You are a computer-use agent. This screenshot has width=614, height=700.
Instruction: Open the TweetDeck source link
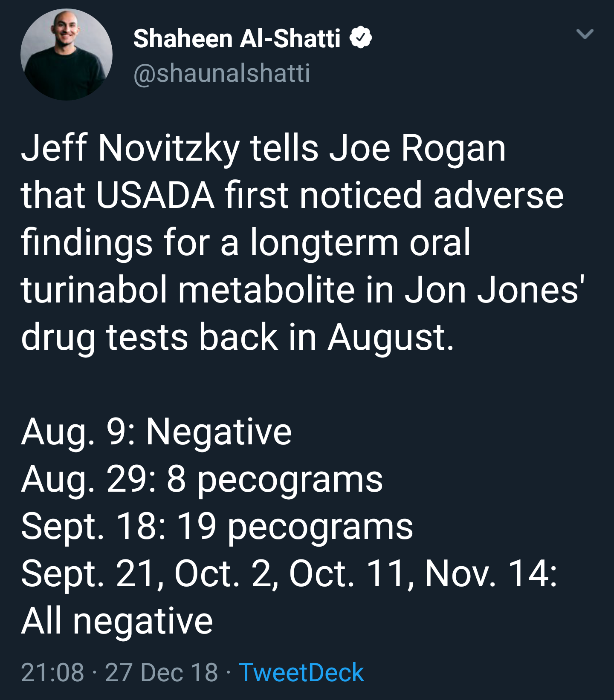[x=301, y=673]
